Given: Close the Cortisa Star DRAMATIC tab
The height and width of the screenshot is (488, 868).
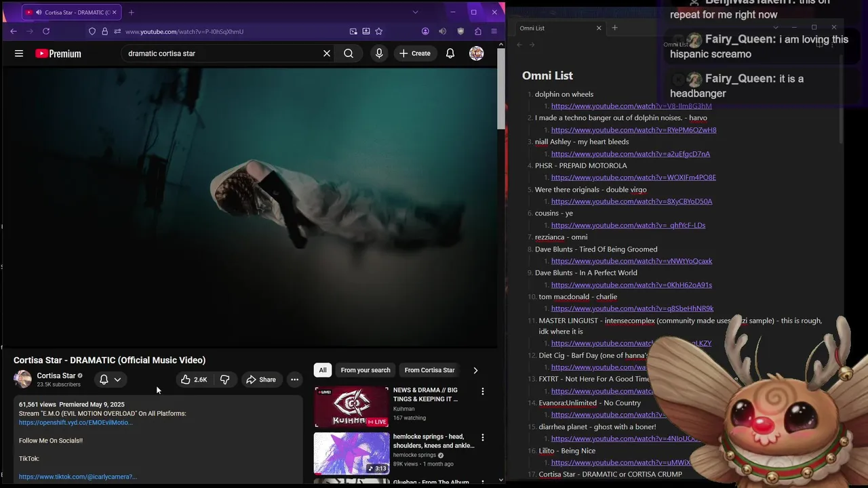Looking at the screenshot, I should (114, 12).
